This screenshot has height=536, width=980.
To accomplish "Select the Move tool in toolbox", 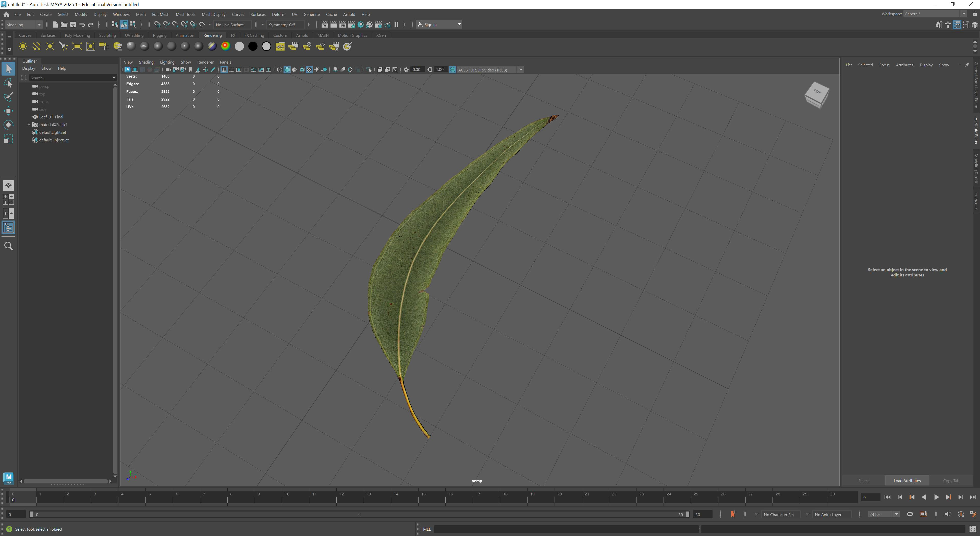I will pos(8,111).
